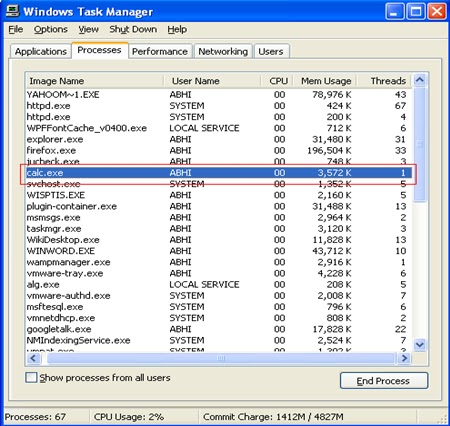Select the vmware-tray.exe process

(219, 273)
